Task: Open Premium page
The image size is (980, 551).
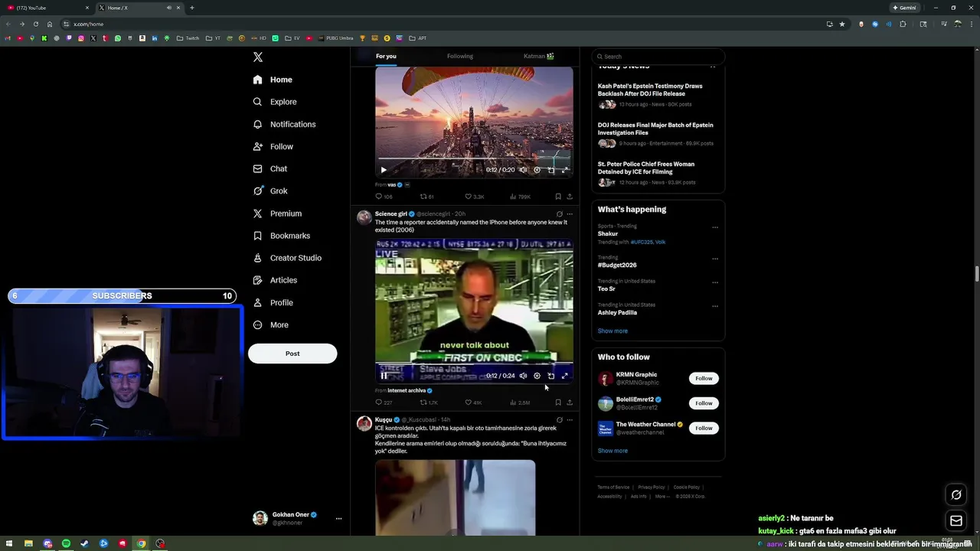Action: [x=276, y=214]
